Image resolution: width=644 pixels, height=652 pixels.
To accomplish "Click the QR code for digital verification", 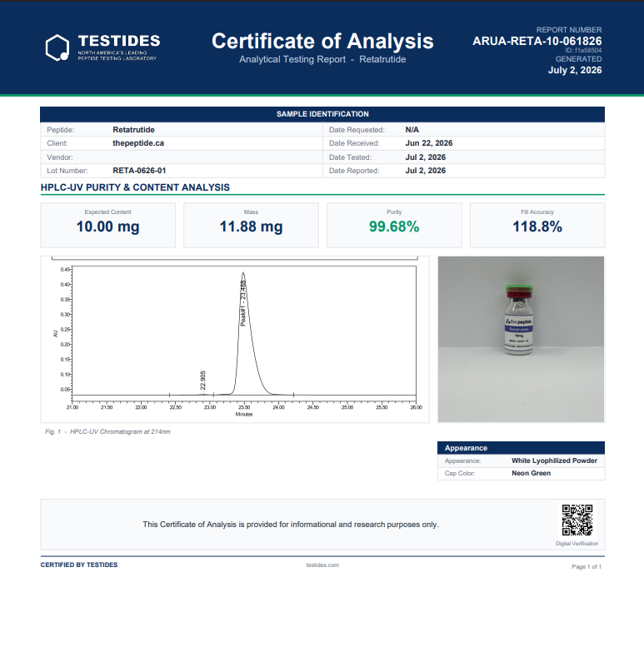I will pyautogui.click(x=577, y=520).
